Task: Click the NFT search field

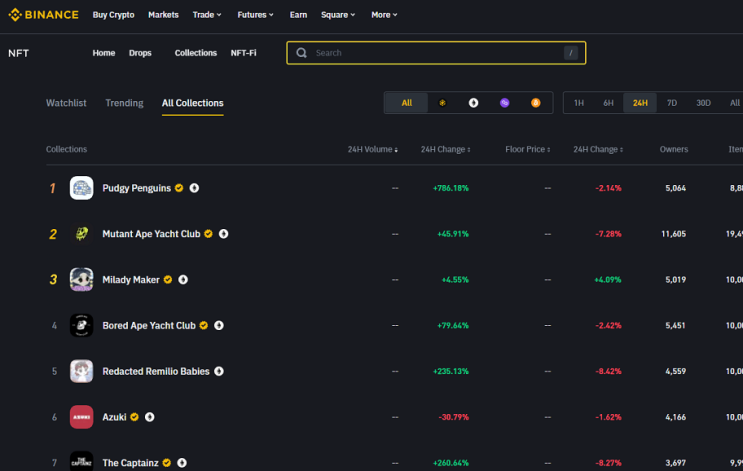Action: coord(436,53)
